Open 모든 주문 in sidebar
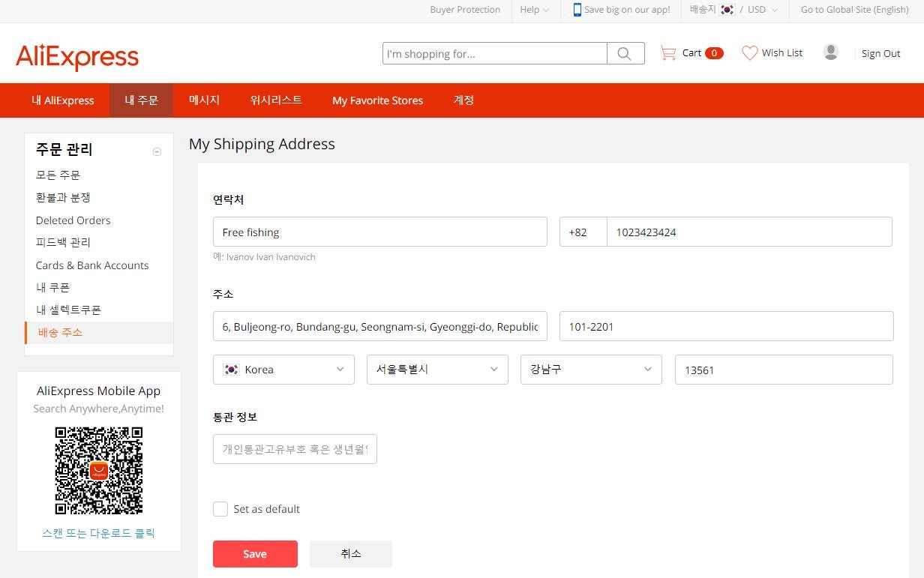Image resolution: width=924 pixels, height=578 pixels. pyautogui.click(x=58, y=175)
